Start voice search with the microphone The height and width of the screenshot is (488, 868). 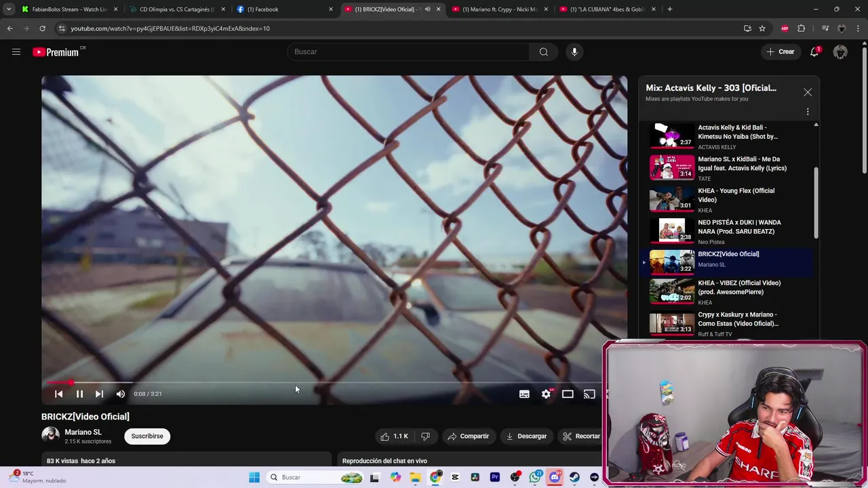click(x=574, y=52)
